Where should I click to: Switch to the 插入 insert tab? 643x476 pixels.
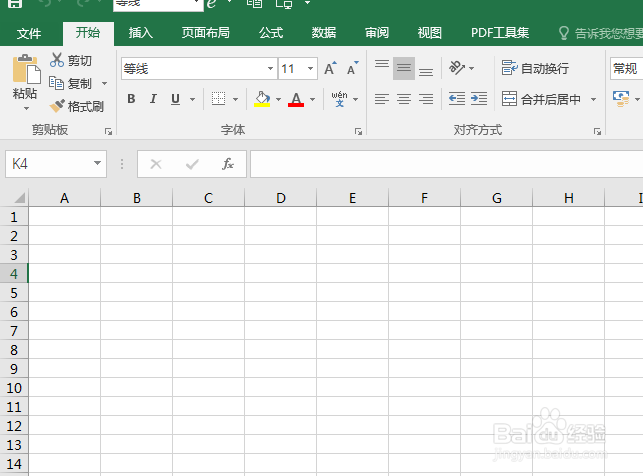(x=141, y=32)
